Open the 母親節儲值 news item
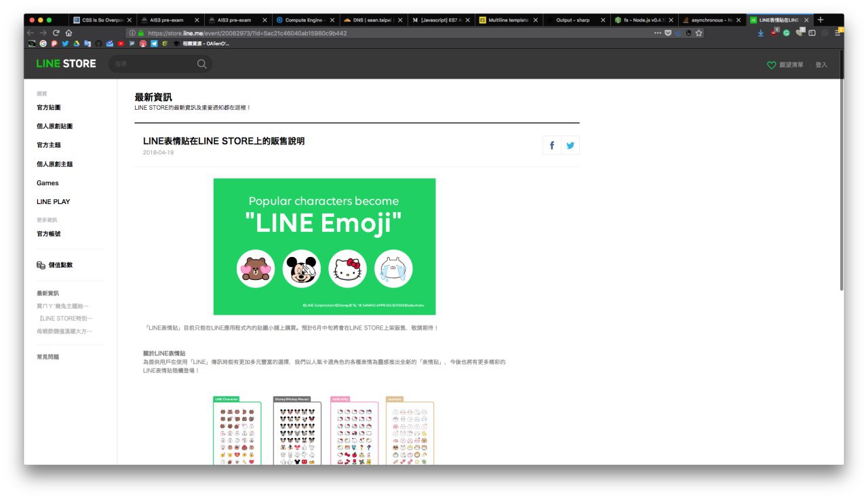 click(64, 332)
